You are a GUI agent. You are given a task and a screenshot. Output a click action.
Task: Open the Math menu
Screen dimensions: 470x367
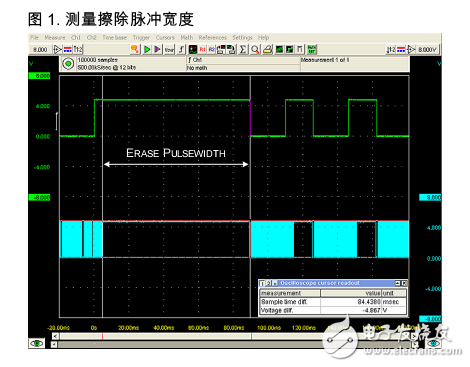187,38
